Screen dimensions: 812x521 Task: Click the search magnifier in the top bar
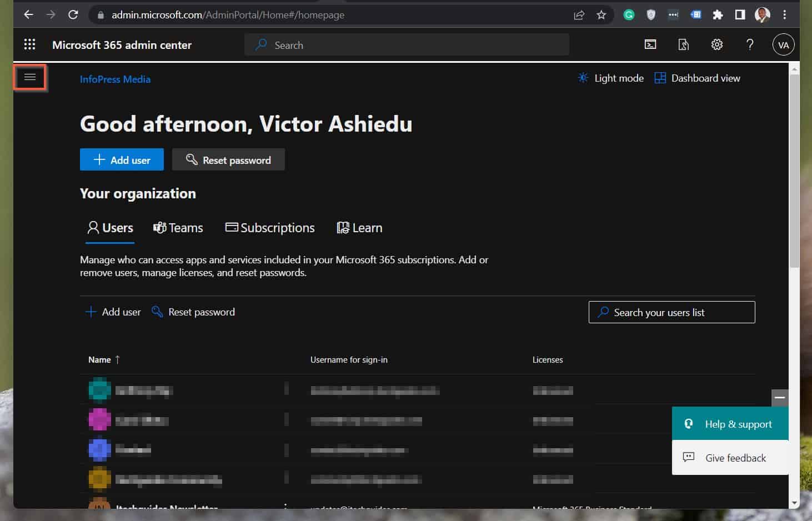(x=261, y=44)
